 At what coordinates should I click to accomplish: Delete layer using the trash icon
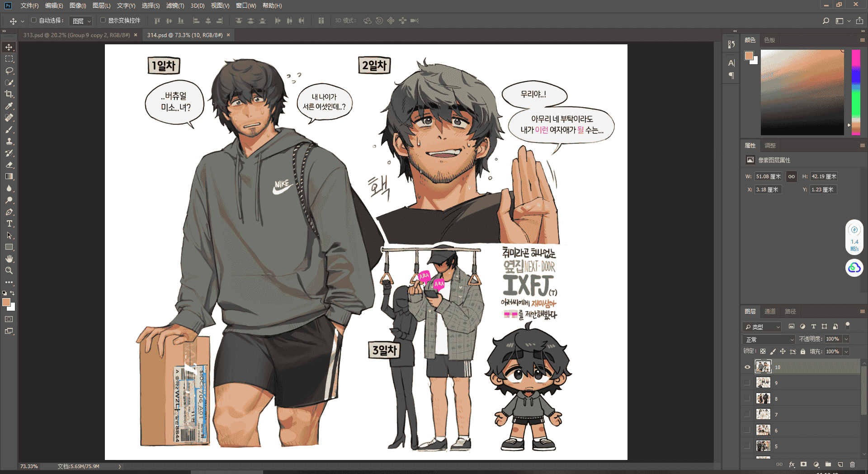pyautogui.click(x=852, y=465)
